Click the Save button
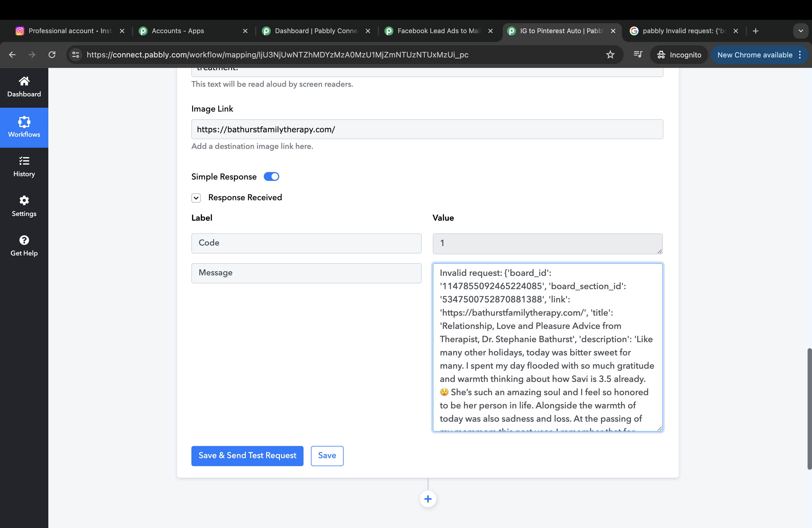 point(327,455)
